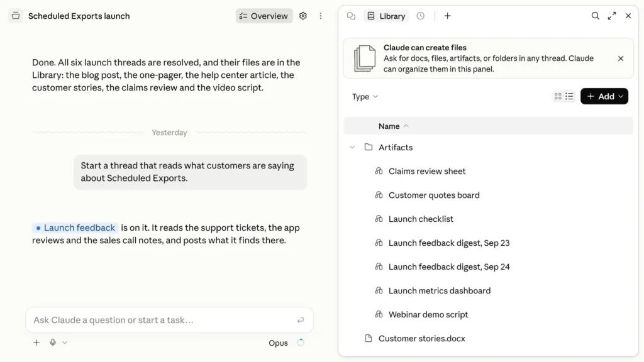Switch to grid view layout
644x362 pixels.
point(558,96)
